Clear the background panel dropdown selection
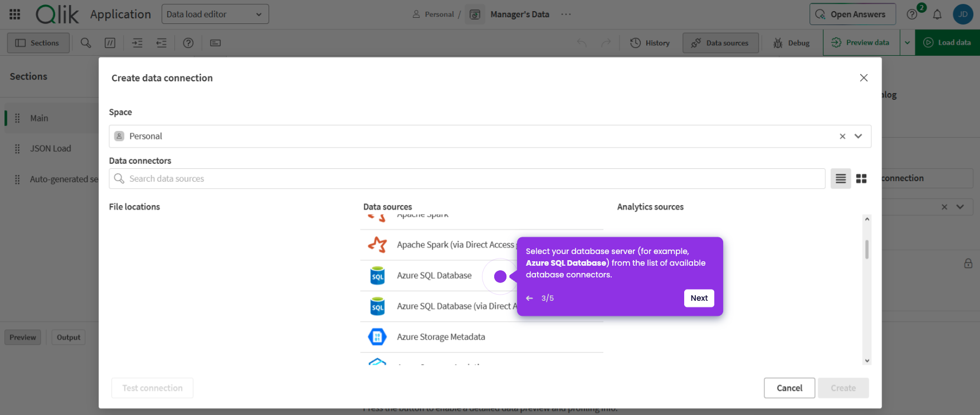This screenshot has width=980, height=415. (x=944, y=207)
